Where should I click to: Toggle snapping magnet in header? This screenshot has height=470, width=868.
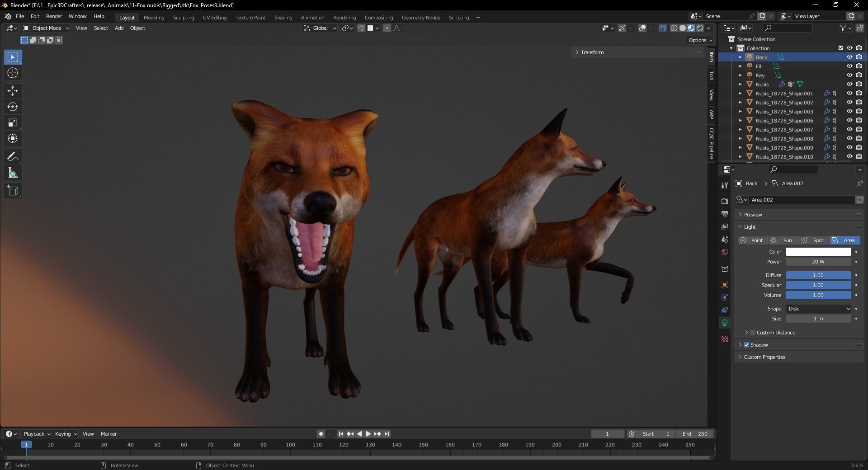tap(361, 28)
